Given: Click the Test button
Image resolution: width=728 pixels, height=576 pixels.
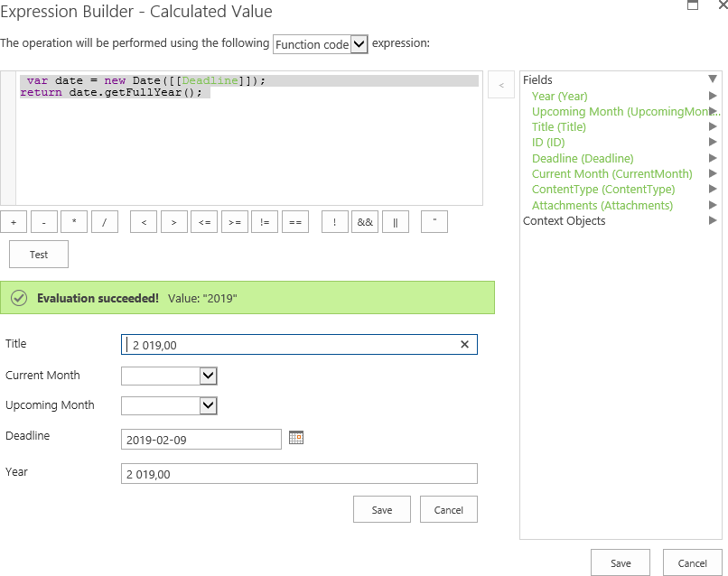Looking at the screenshot, I should [39, 255].
